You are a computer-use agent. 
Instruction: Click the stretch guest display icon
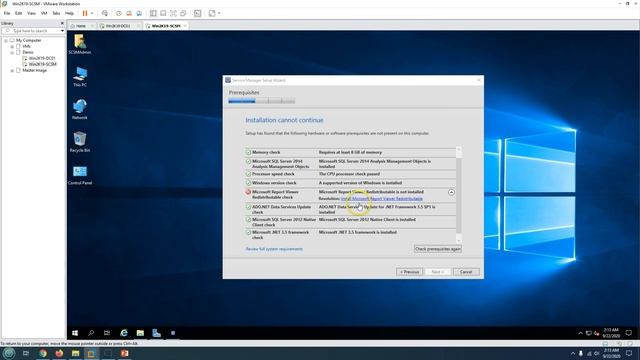pos(212,13)
